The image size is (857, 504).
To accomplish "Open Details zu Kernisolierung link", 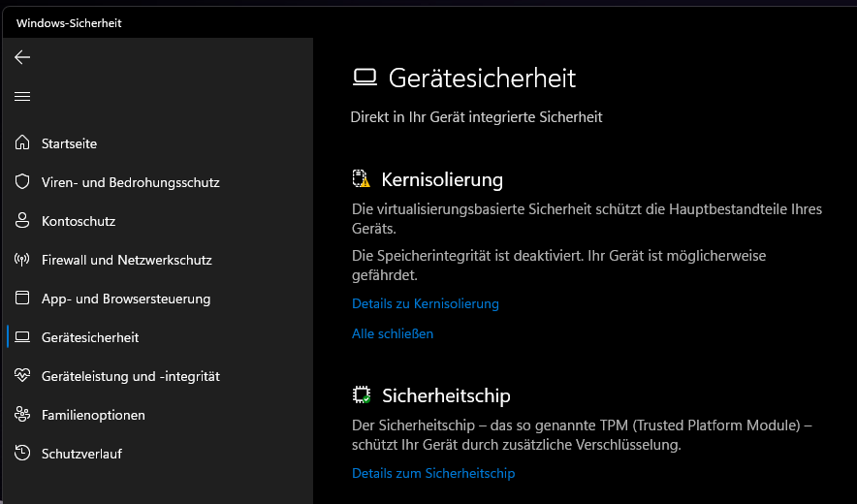I will (425, 303).
